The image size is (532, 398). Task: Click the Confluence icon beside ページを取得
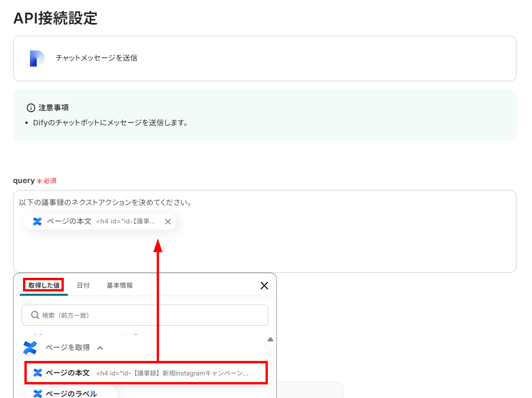tap(30, 348)
